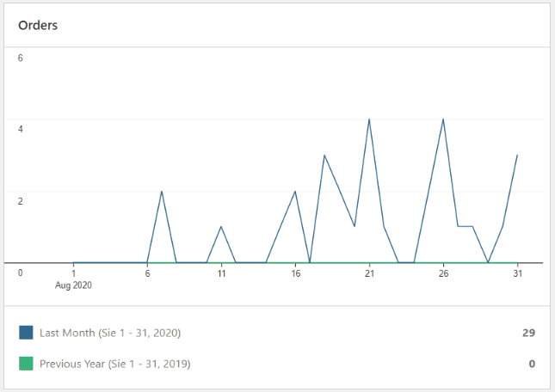
Task: Click the blue Last Month legend swatch
Action: point(26,333)
